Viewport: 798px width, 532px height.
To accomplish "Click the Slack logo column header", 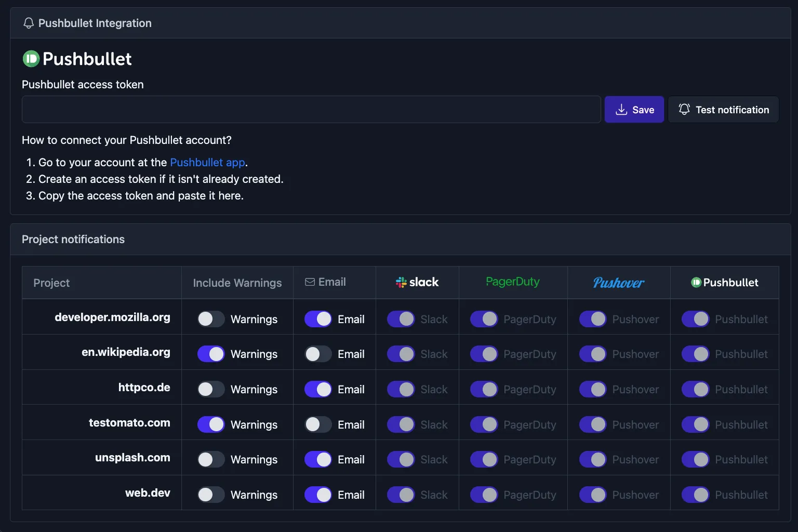I will coord(417,282).
